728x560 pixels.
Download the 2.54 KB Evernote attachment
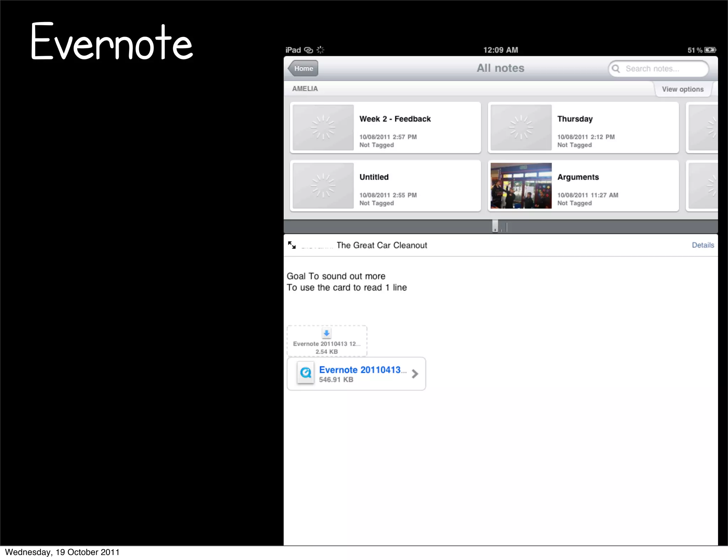pyautogui.click(x=327, y=341)
